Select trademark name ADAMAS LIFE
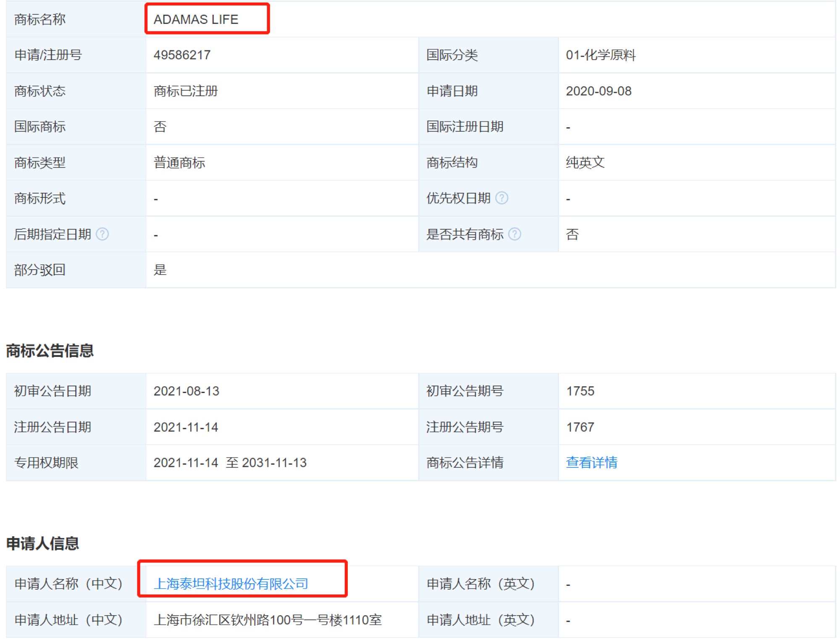 point(196,19)
